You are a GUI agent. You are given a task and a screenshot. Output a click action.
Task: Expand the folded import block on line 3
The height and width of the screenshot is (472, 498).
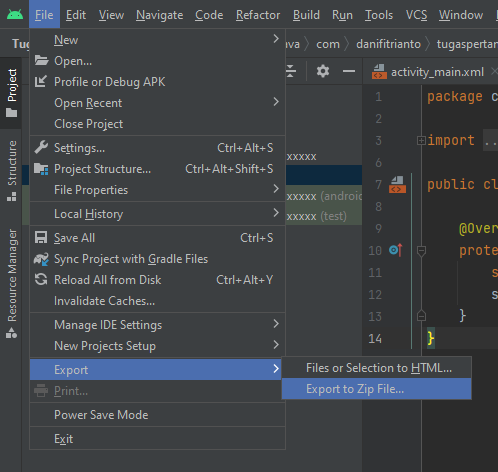[421, 141]
